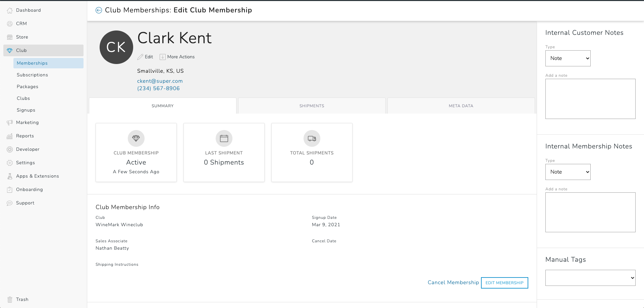The image size is (644, 308).
Task: Click the Mar 9, 2021 signup date
Action: [x=326, y=225]
